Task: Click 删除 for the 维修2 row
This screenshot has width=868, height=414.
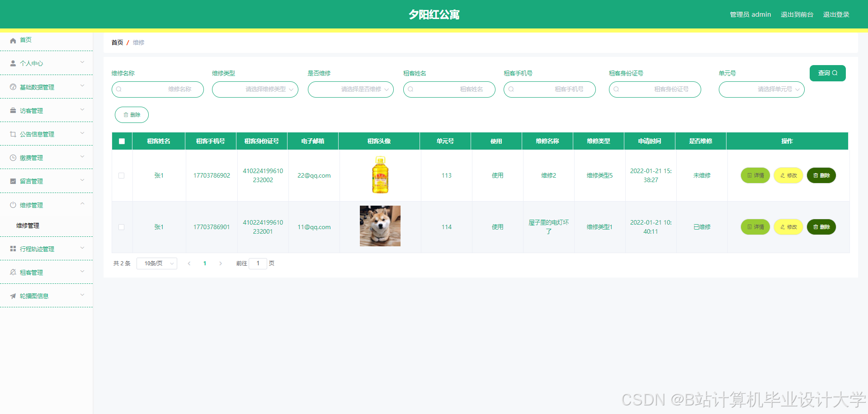Action: [x=821, y=175]
